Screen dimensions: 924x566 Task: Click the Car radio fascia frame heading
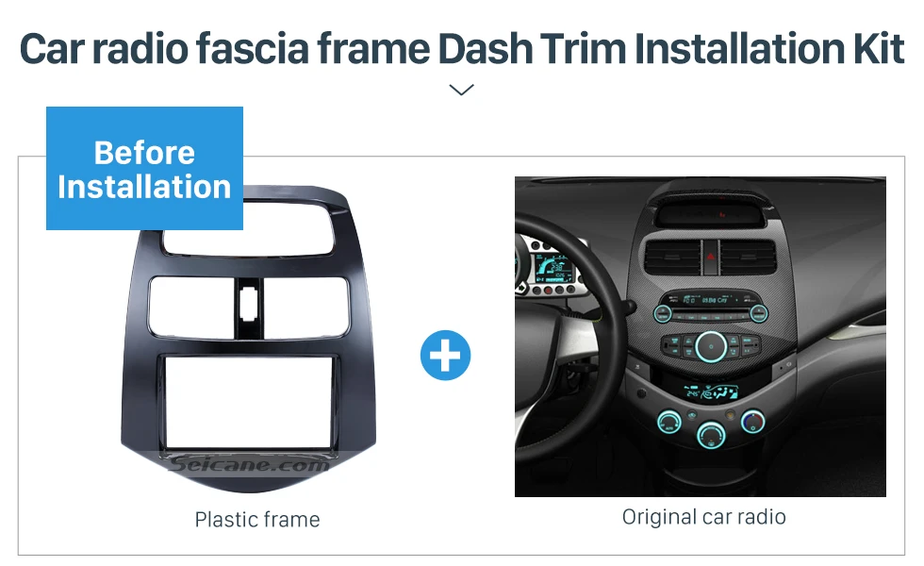point(461,48)
